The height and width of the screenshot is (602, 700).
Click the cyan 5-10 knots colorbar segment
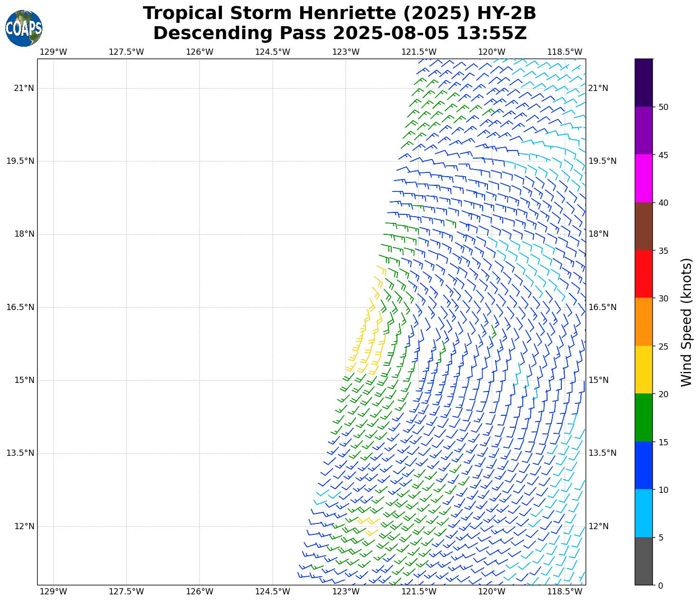pos(643,513)
